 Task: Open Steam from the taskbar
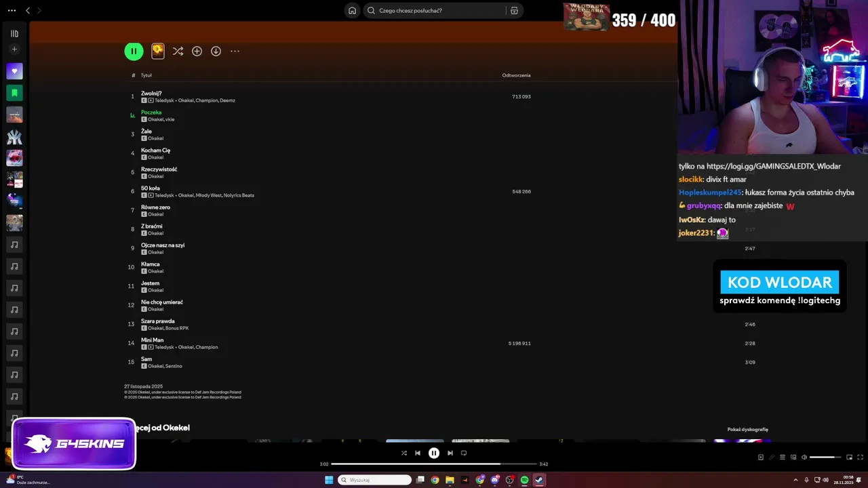click(539, 480)
